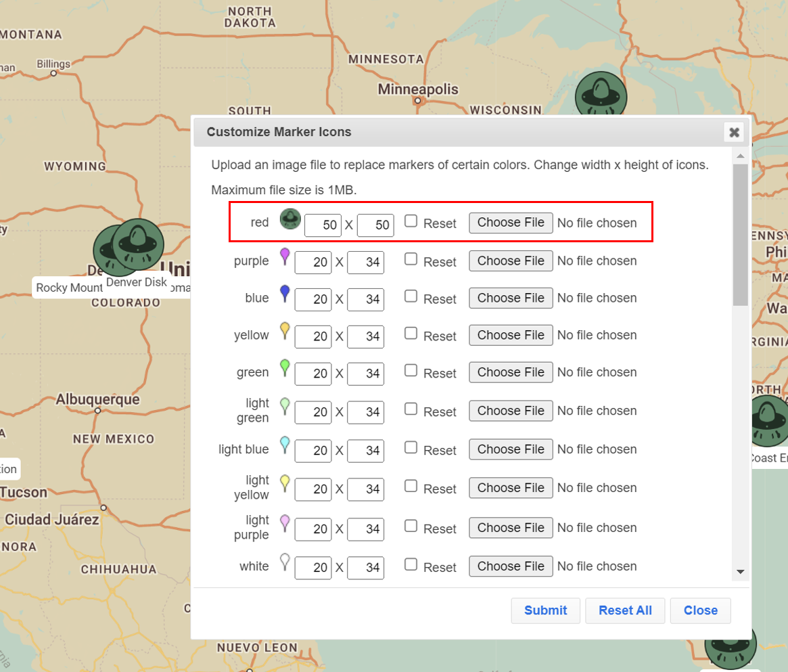Toggle Reset for the white marker row
The image size is (788, 672).
411,564
